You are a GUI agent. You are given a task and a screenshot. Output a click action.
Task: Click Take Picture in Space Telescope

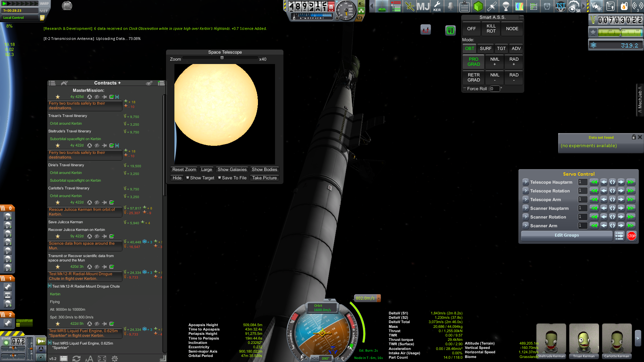pyautogui.click(x=264, y=178)
